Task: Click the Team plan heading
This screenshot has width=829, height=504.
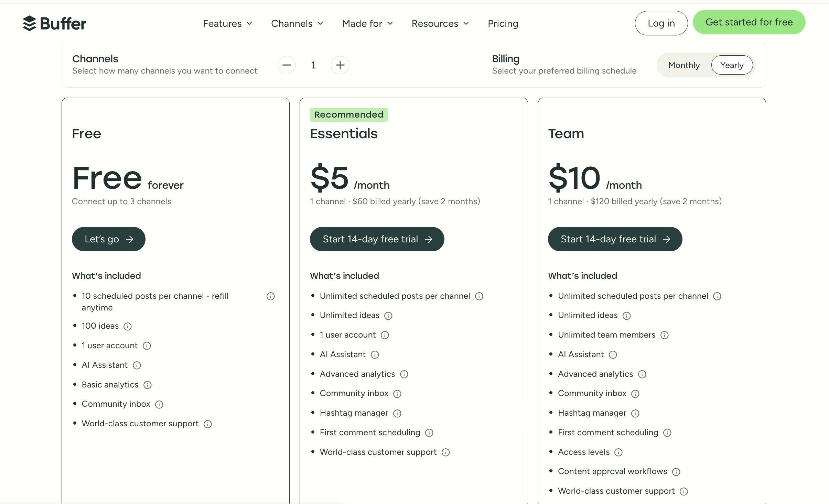Action: pyautogui.click(x=566, y=133)
